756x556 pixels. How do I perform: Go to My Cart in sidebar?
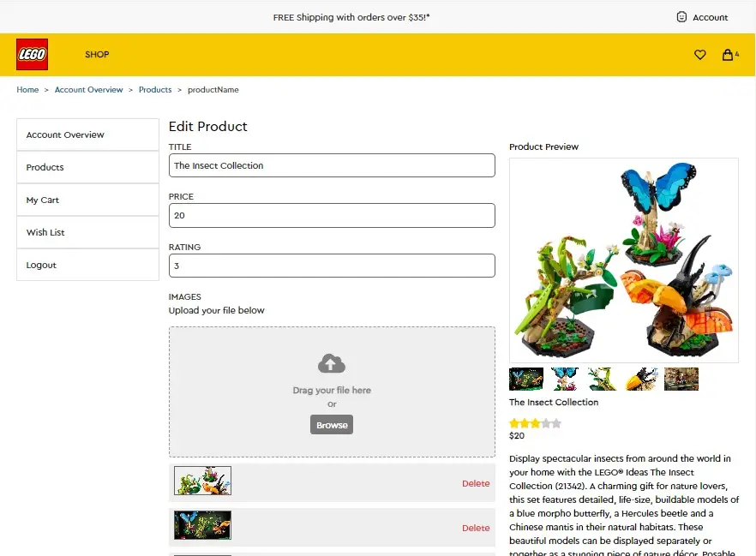tap(87, 200)
